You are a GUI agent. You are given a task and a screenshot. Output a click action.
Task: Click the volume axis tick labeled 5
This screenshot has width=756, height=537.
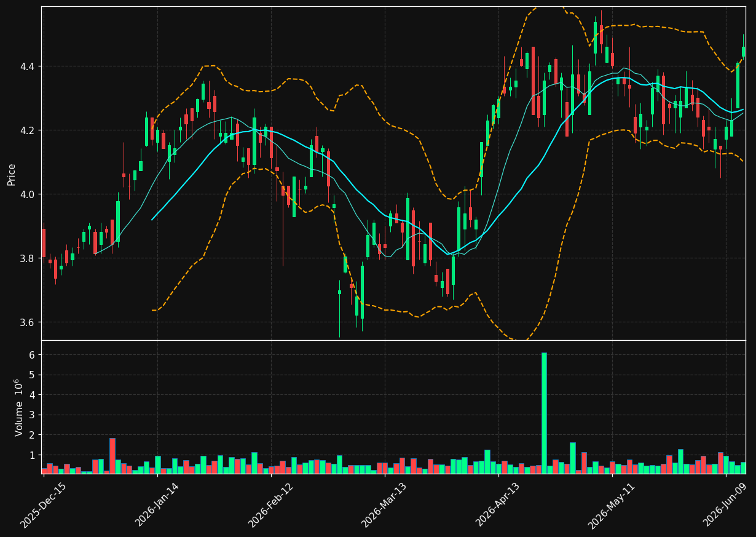click(x=32, y=375)
